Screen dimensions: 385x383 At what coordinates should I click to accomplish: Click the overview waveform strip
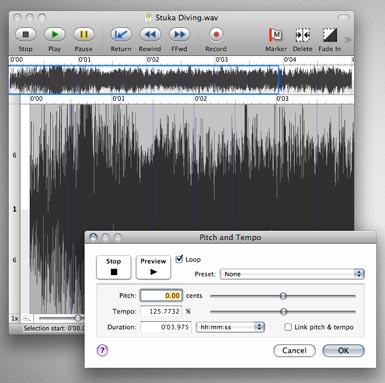pos(181,80)
